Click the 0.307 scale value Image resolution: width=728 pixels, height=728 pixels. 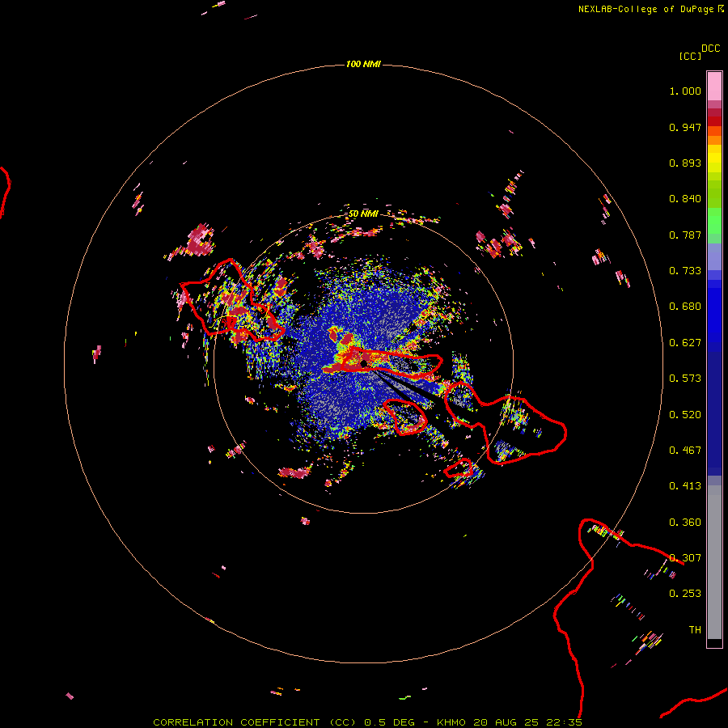pyautogui.click(x=685, y=558)
